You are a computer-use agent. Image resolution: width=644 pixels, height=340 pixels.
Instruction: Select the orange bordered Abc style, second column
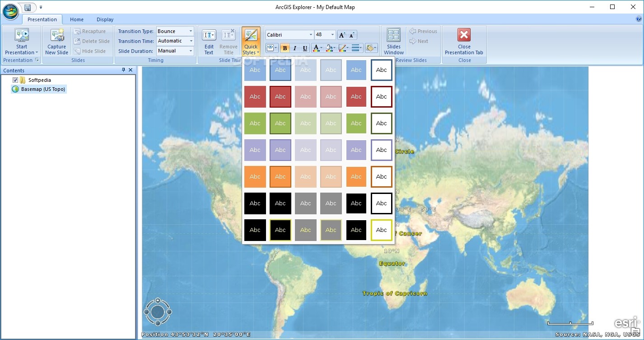tap(280, 177)
